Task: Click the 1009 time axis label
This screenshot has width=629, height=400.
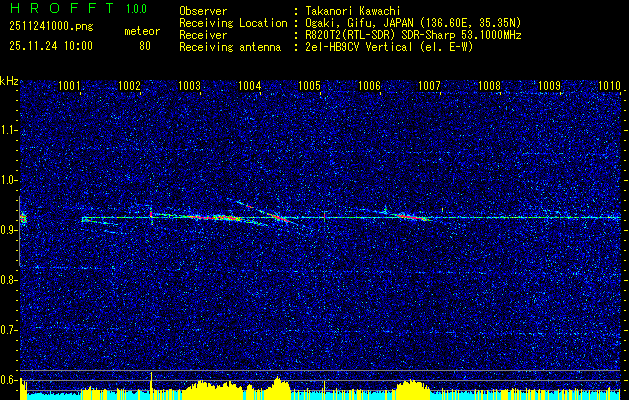Action: [549, 85]
